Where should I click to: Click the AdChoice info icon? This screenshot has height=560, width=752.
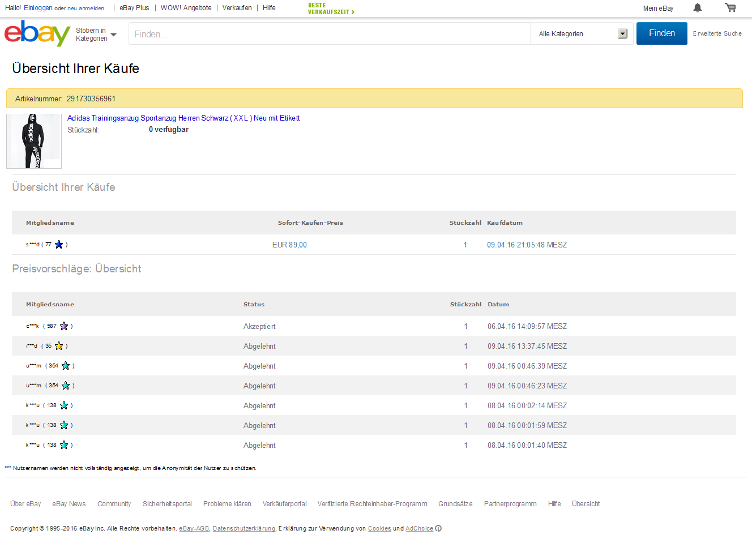point(438,529)
